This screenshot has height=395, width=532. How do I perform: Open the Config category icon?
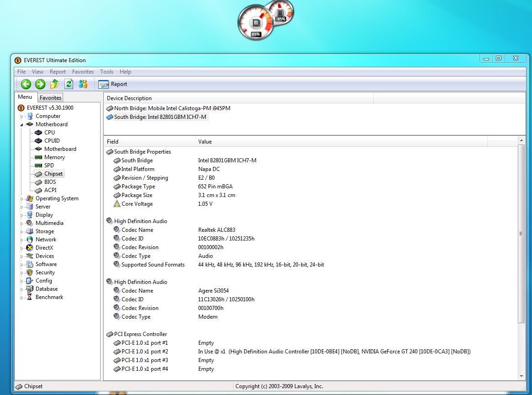click(x=30, y=281)
